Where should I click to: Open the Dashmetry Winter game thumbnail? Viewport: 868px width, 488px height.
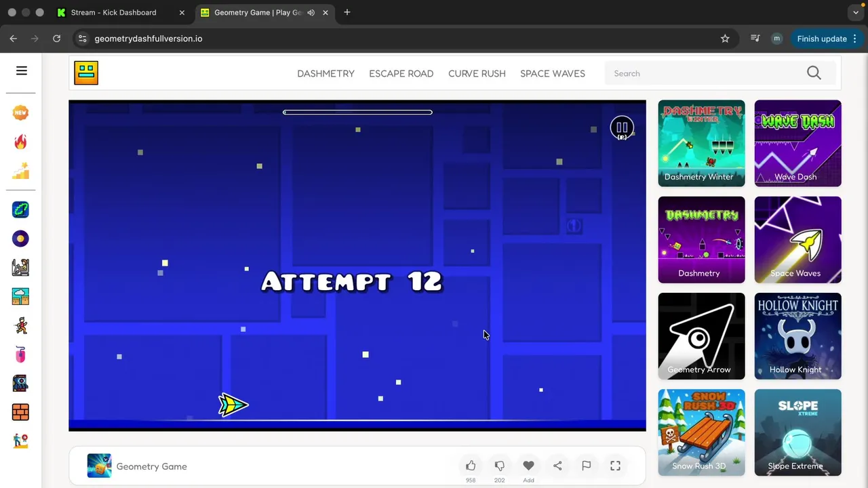click(x=701, y=143)
